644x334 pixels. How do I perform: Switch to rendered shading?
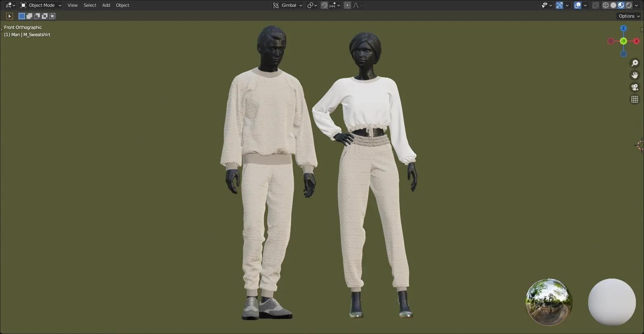pyautogui.click(x=629, y=5)
